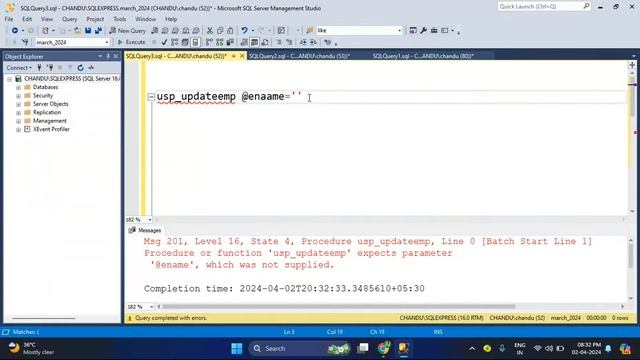Click the Properties wrench icon

[423, 31]
